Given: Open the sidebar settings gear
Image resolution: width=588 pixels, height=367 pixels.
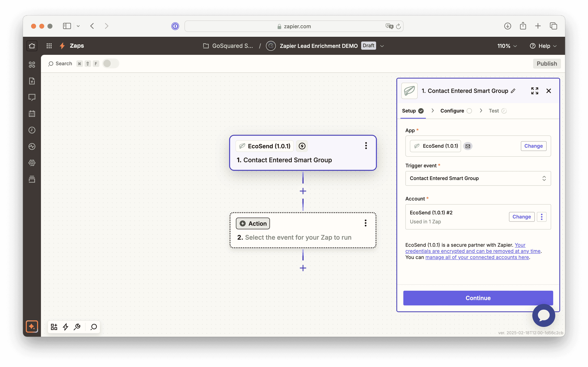Looking at the screenshot, I should coord(32,163).
